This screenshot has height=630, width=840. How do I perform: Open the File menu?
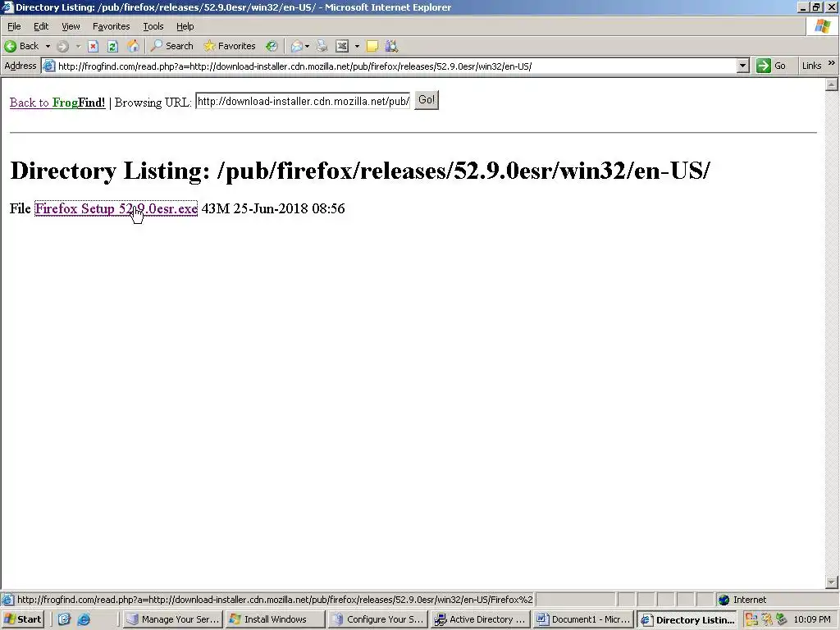point(14,26)
